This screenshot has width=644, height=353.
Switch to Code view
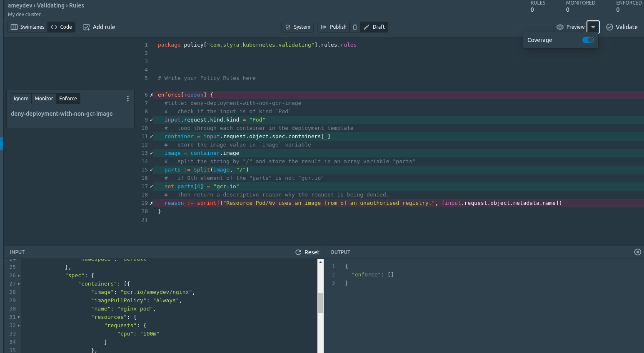[62, 27]
